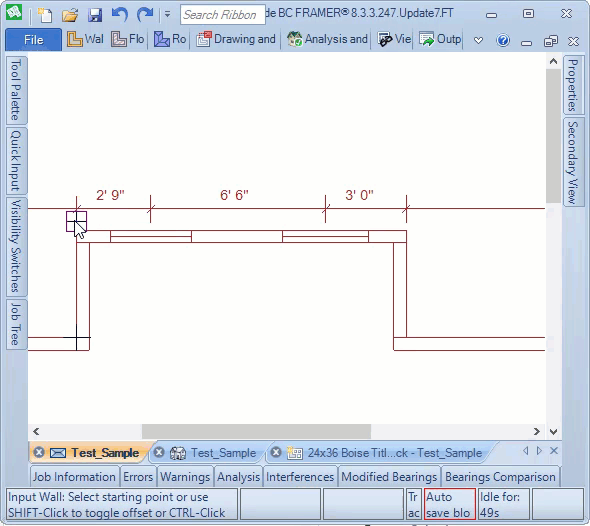Screen dimensions: 590x526
Task: Open a file with the folder icon
Action: [70, 15]
